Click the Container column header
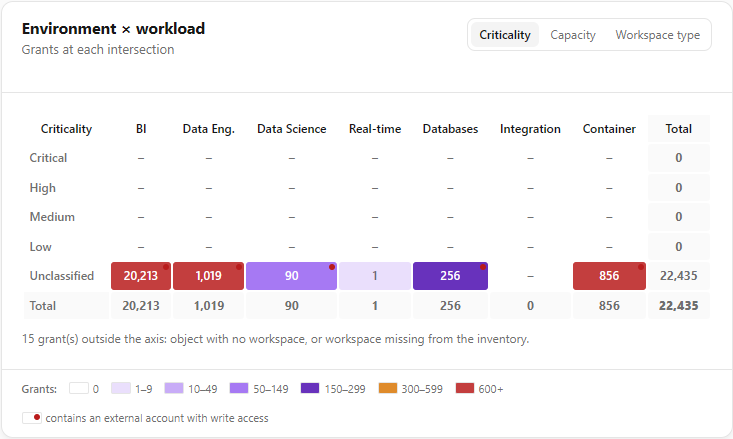Image resolution: width=733 pixels, height=439 pixels. [609, 129]
